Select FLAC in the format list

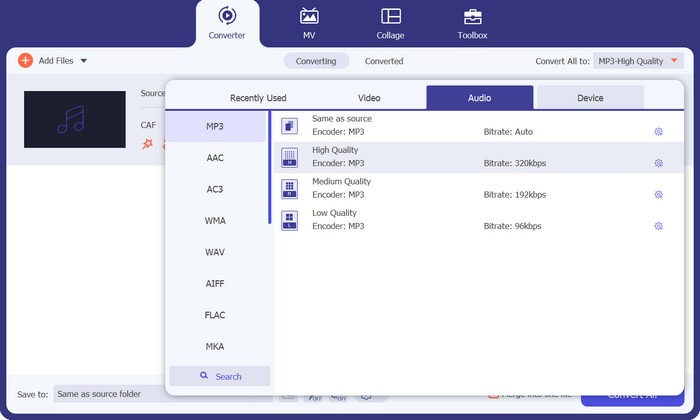click(215, 315)
